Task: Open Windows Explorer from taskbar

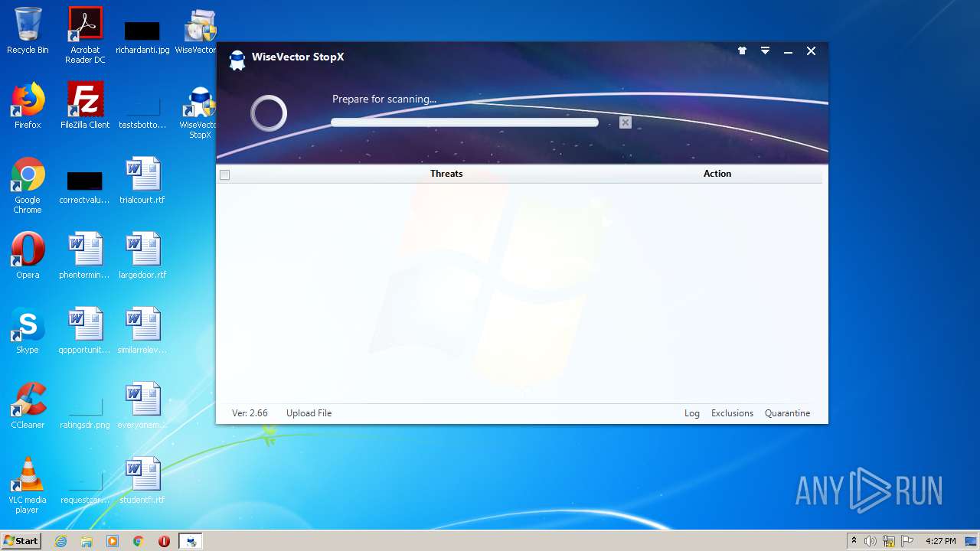Action: click(x=87, y=541)
